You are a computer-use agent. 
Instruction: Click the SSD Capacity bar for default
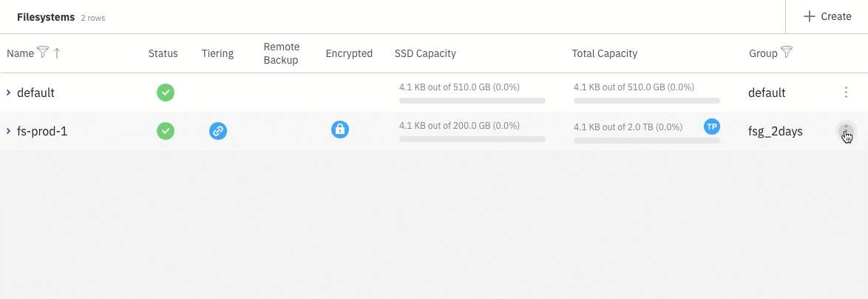pyautogui.click(x=472, y=101)
